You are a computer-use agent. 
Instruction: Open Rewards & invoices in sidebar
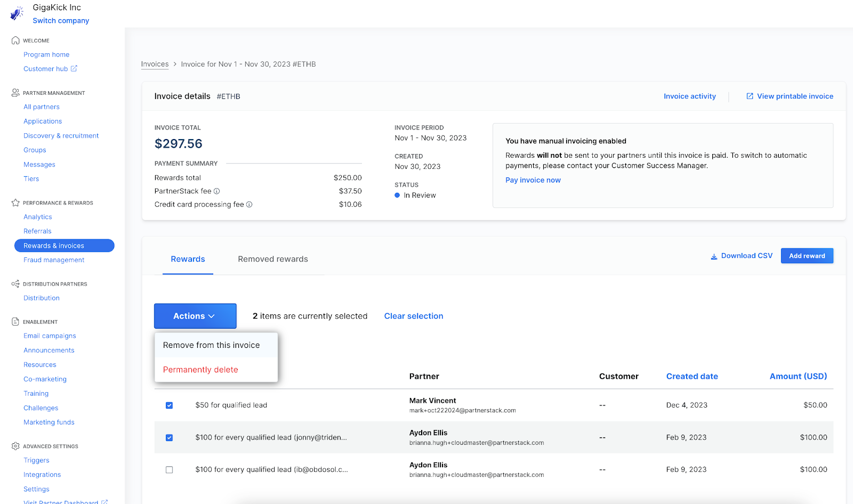click(x=64, y=246)
